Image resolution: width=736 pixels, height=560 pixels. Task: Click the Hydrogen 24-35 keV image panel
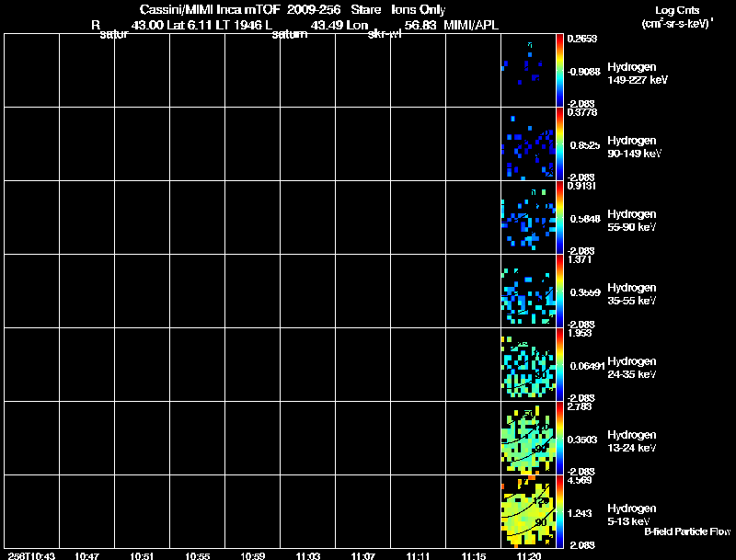click(x=528, y=365)
